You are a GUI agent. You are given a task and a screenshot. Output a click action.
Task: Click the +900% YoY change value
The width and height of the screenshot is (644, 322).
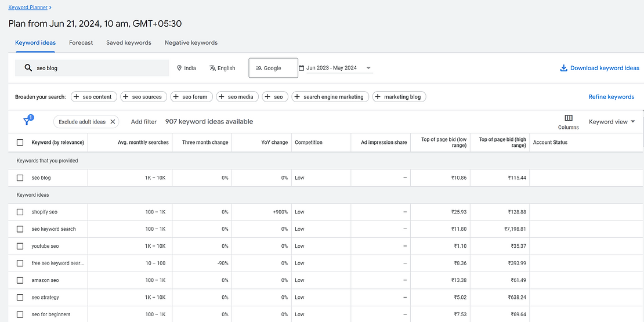point(280,212)
